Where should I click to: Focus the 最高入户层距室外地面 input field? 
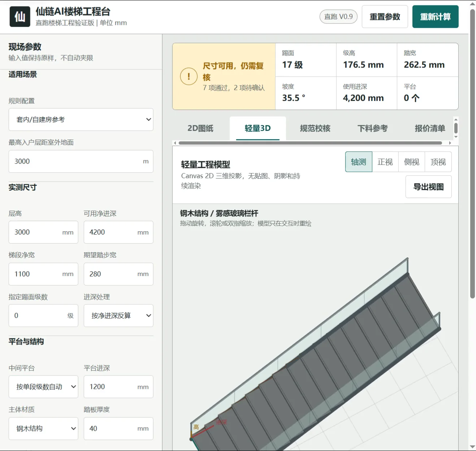[81, 162]
